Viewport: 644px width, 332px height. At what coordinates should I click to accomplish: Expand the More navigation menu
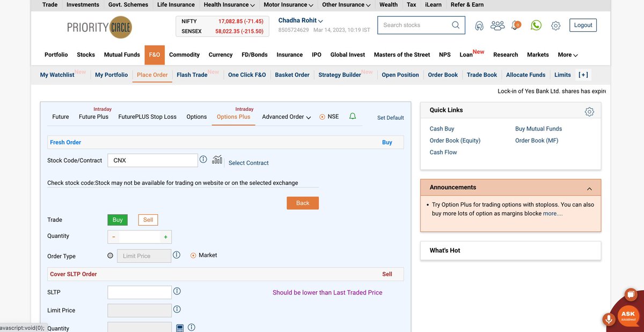(568, 55)
